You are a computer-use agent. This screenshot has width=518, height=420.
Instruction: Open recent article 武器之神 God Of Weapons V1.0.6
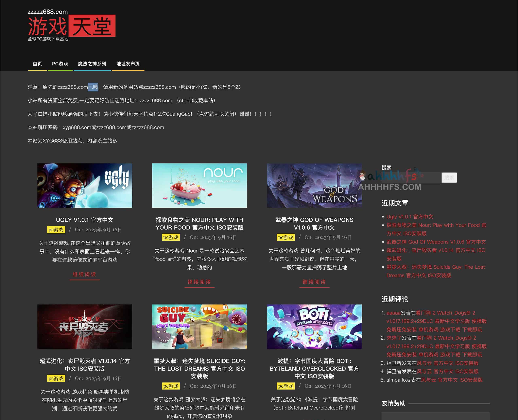[436, 242]
